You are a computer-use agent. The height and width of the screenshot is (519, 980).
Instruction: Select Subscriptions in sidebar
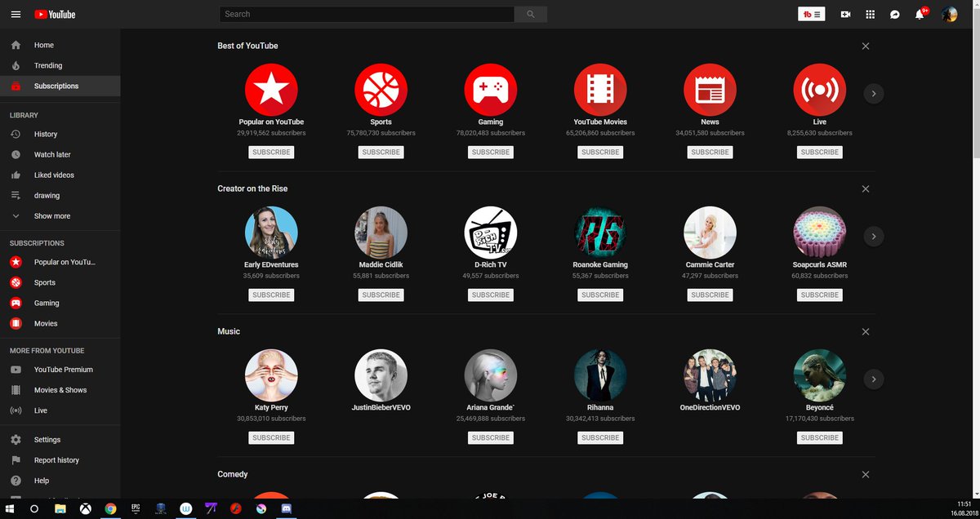click(x=60, y=86)
